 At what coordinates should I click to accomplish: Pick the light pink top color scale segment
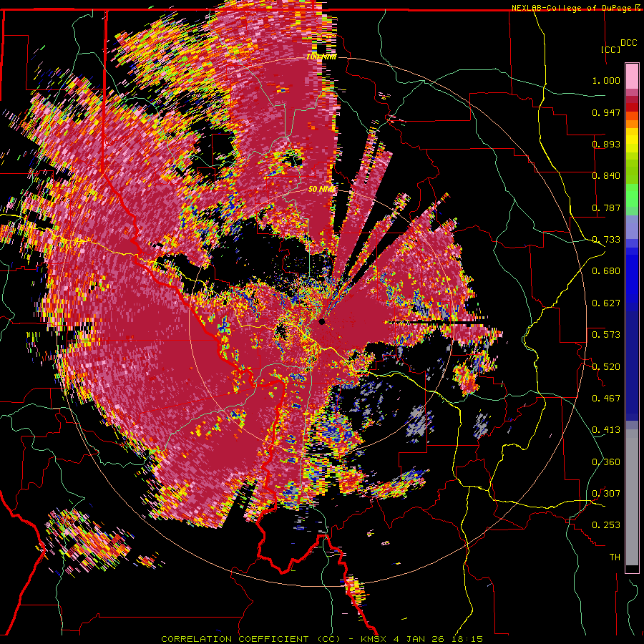coord(632,77)
